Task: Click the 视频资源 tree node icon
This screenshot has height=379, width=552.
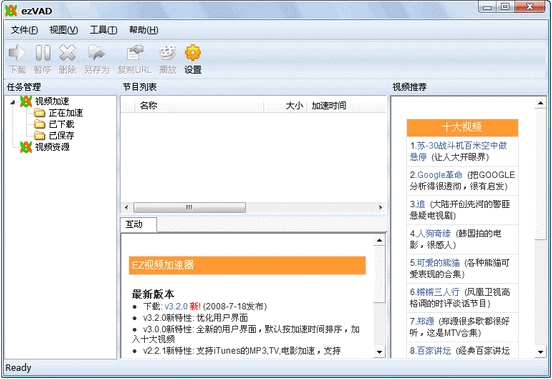Action: 26,147
